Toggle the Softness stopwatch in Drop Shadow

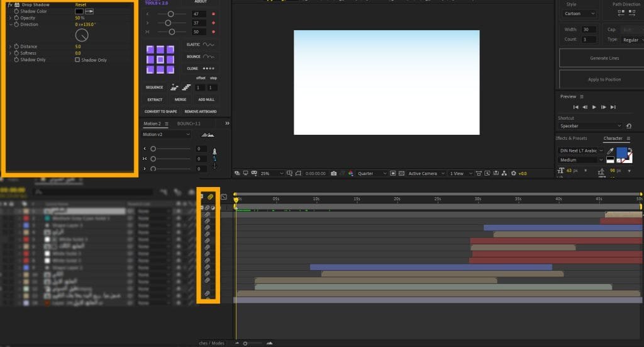(x=16, y=53)
